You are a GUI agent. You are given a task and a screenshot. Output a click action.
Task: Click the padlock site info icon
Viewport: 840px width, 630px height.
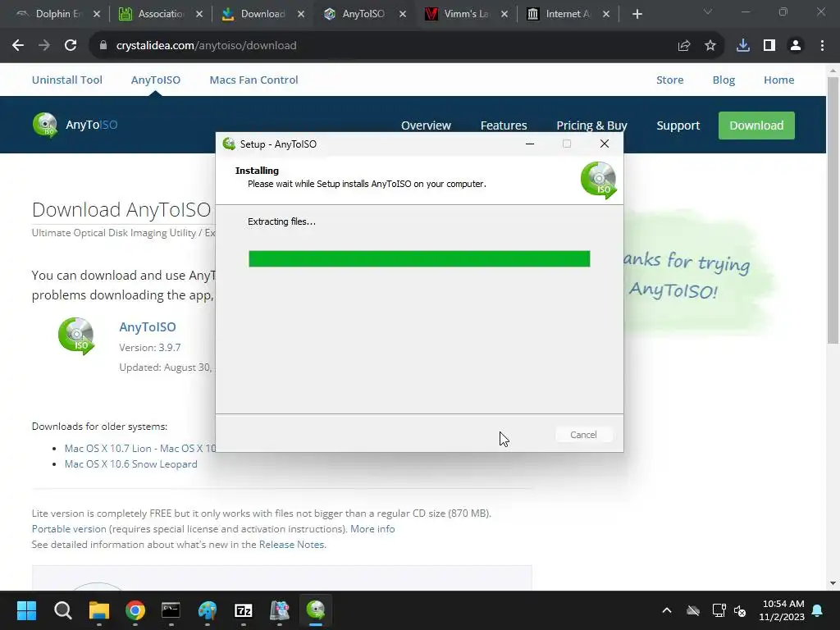(103, 46)
